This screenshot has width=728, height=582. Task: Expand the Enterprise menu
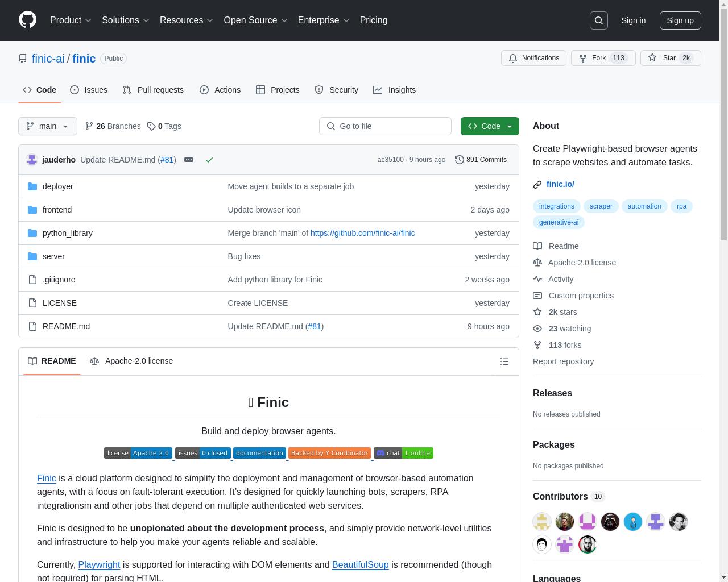pyautogui.click(x=324, y=20)
